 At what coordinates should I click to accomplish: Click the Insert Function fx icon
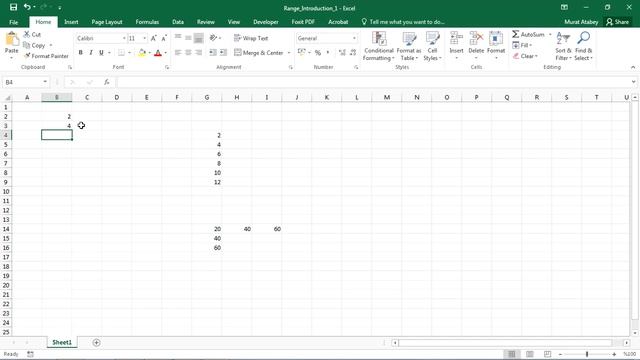pos(107,82)
